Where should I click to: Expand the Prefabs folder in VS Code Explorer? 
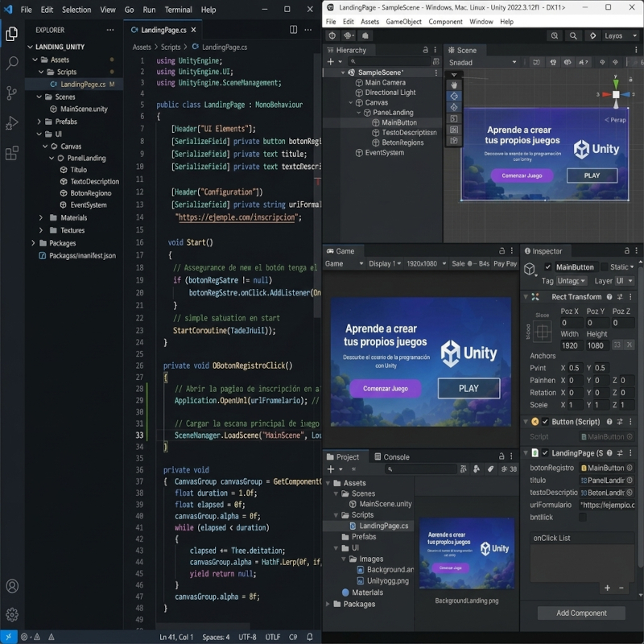point(39,122)
